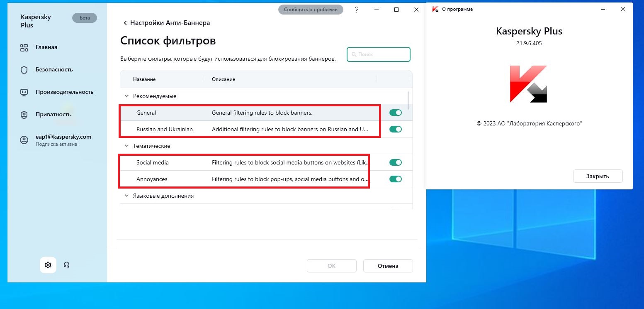Click Закрыть in the О программе window
644x309 pixels.
[x=598, y=176]
